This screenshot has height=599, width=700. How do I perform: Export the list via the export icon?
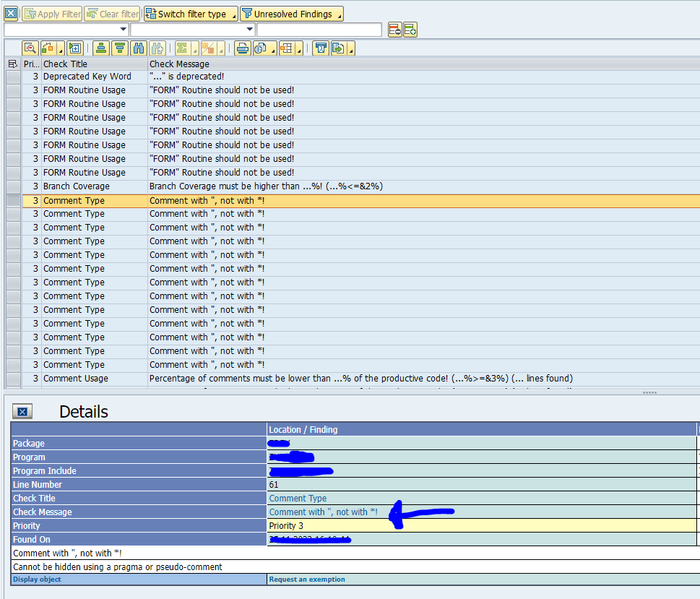[x=340, y=48]
